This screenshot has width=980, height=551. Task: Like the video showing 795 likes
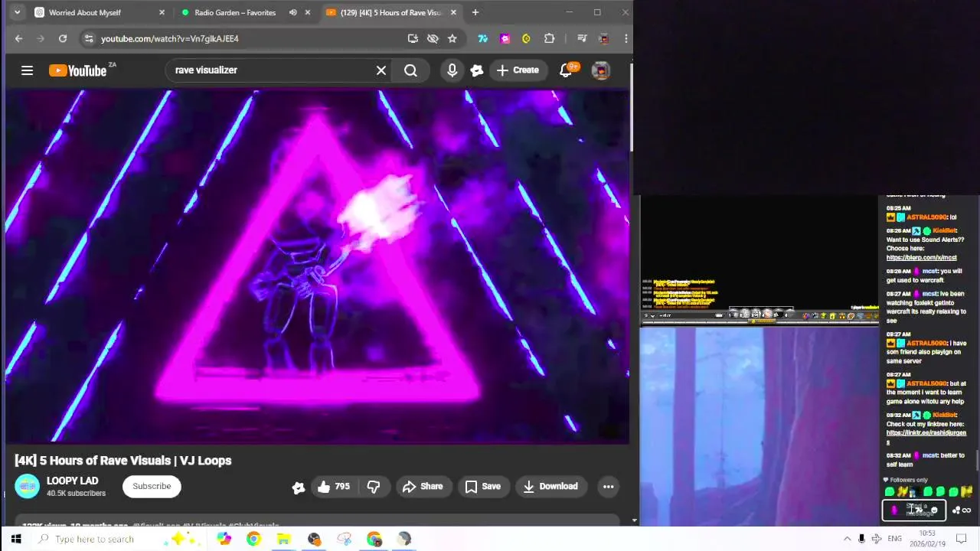(x=334, y=486)
